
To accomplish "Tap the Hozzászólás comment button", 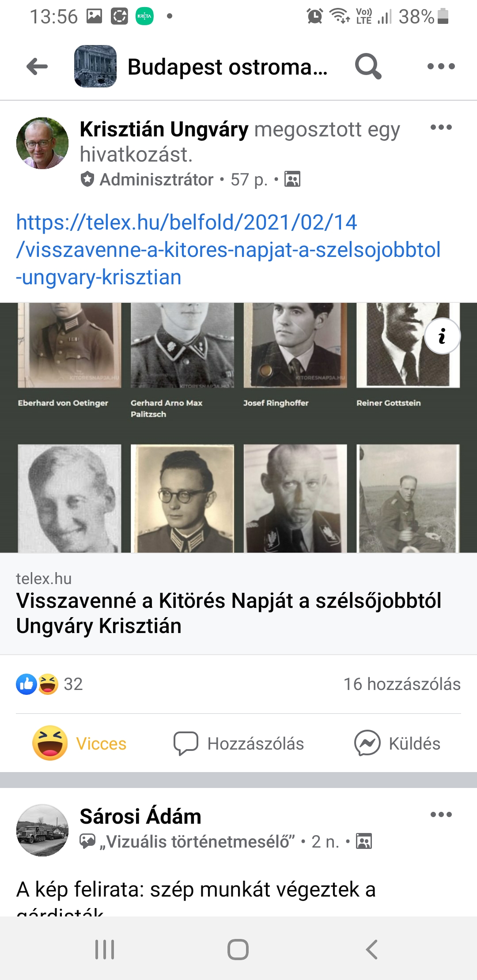I will coord(238,743).
